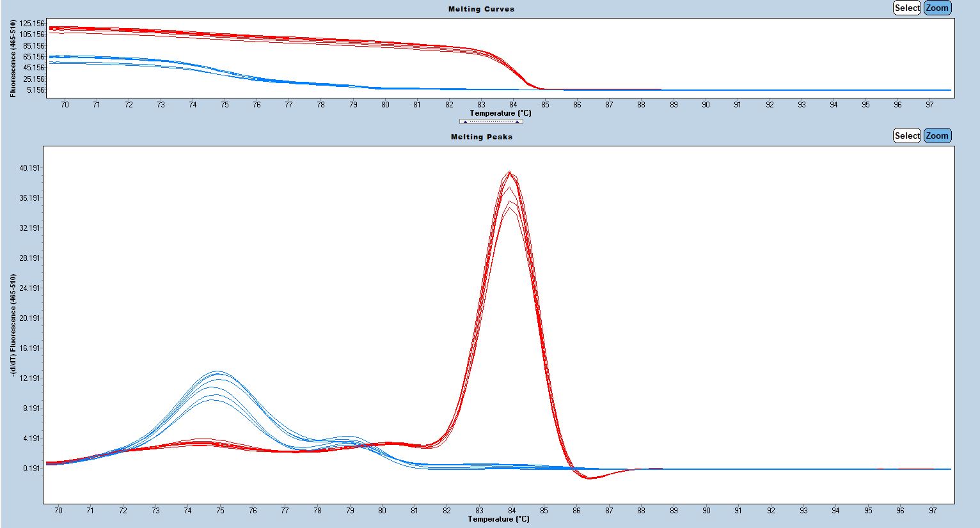Viewport: 980px width, 528px height.
Task: Click Temperature axis label under Melting Peaks chart
Action: pyautogui.click(x=498, y=519)
